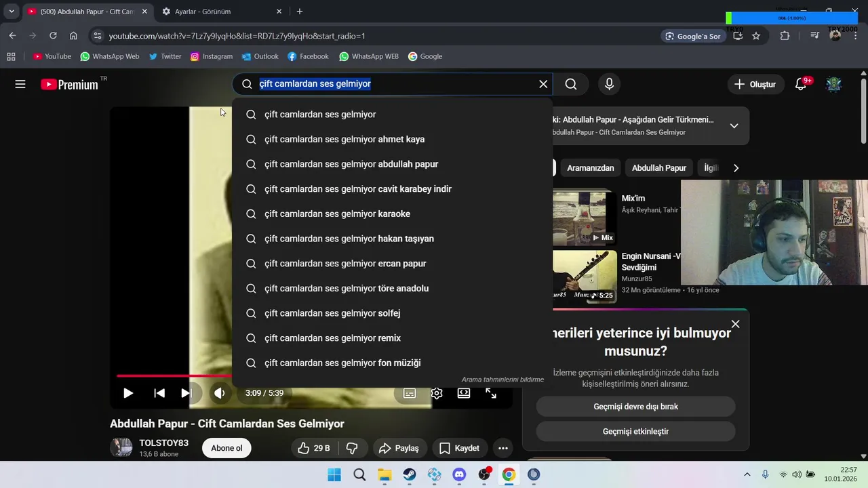This screenshot has height=488, width=868.
Task: Open the Oluştur create menu
Action: pyautogui.click(x=755, y=84)
